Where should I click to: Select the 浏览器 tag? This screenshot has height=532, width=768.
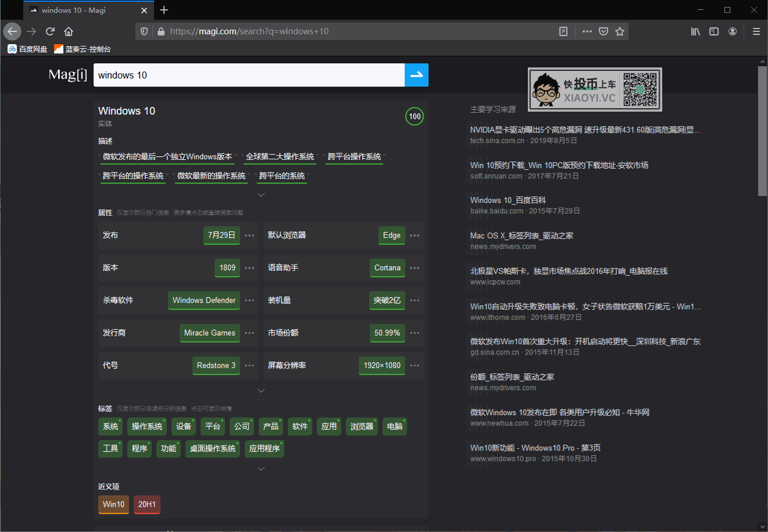[x=362, y=426]
